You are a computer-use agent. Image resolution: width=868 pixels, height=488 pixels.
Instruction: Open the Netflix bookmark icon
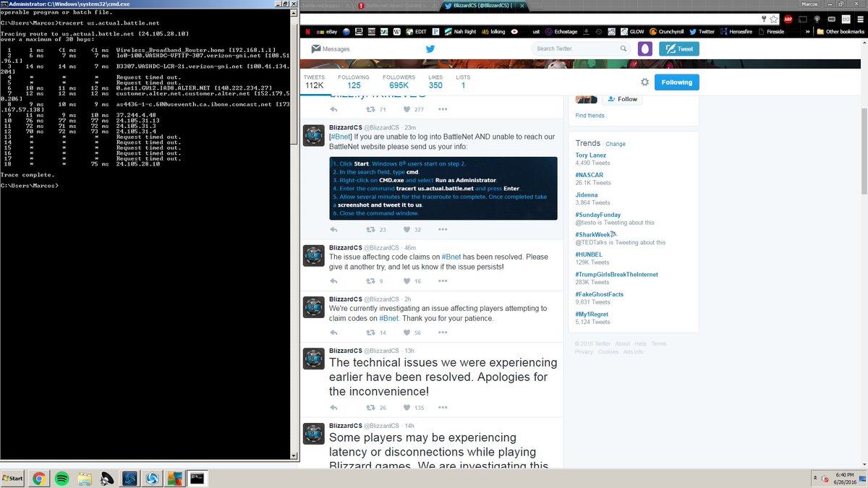click(307, 32)
